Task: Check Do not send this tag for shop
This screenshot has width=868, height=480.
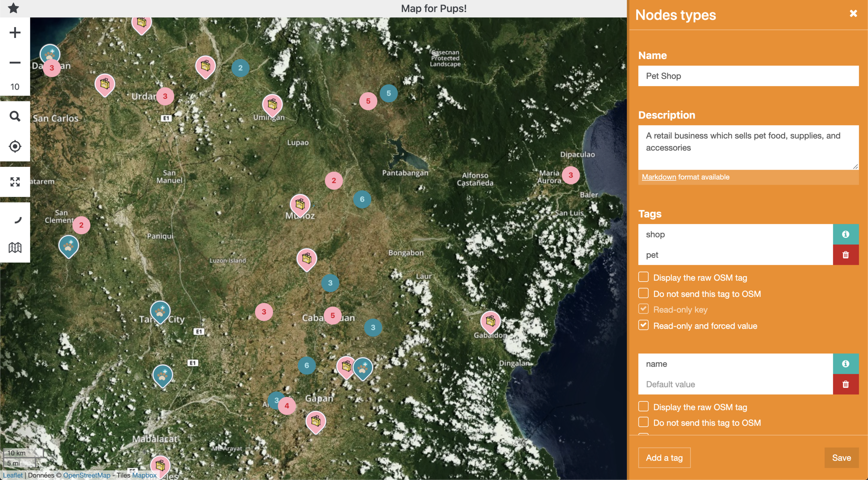Action: pyautogui.click(x=643, y=293)
